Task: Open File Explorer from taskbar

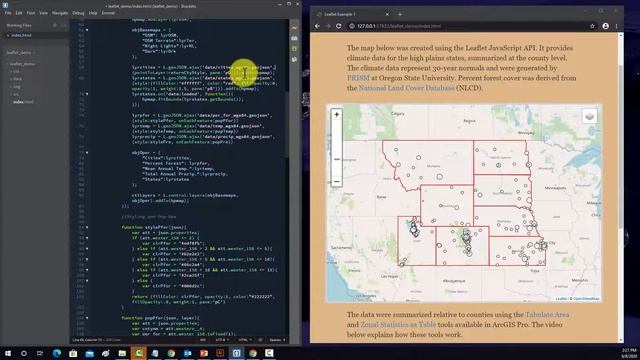Action: coord(122,353)
